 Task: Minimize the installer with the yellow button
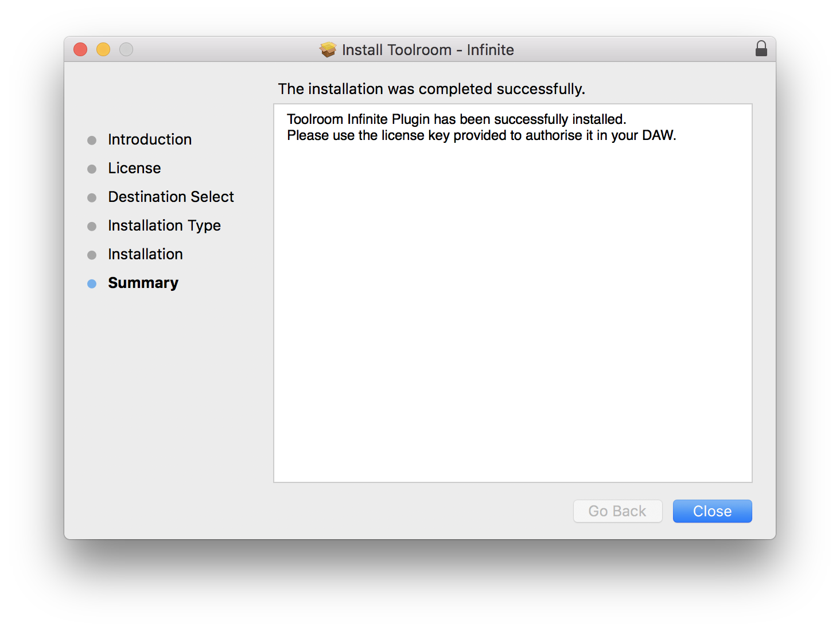coord(103,49)
